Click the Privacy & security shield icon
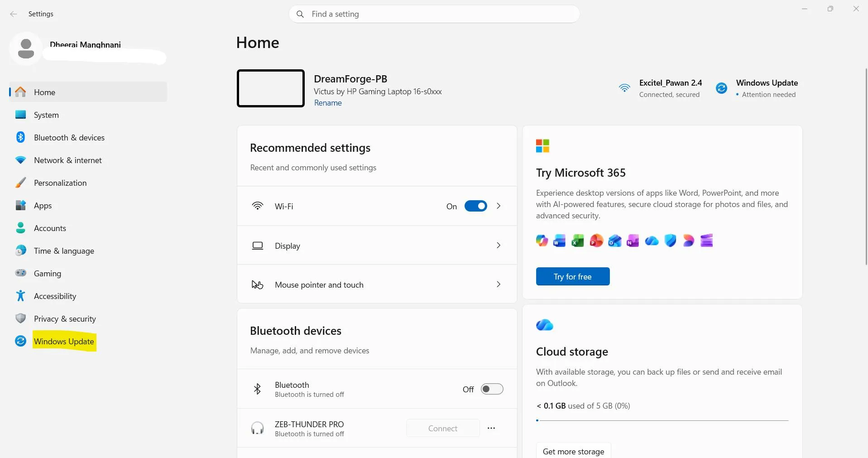The width and height of the screenshot is (868, 458). click(x=20, y=318)
